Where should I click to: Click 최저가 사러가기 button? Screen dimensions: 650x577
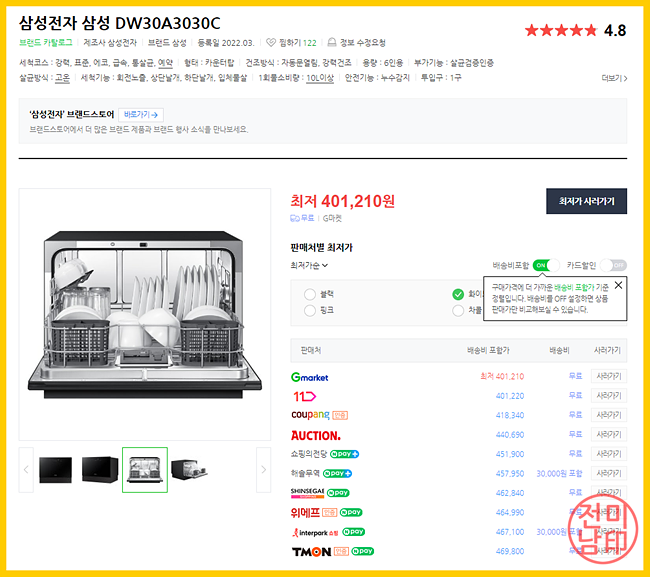tap(586, 201)
